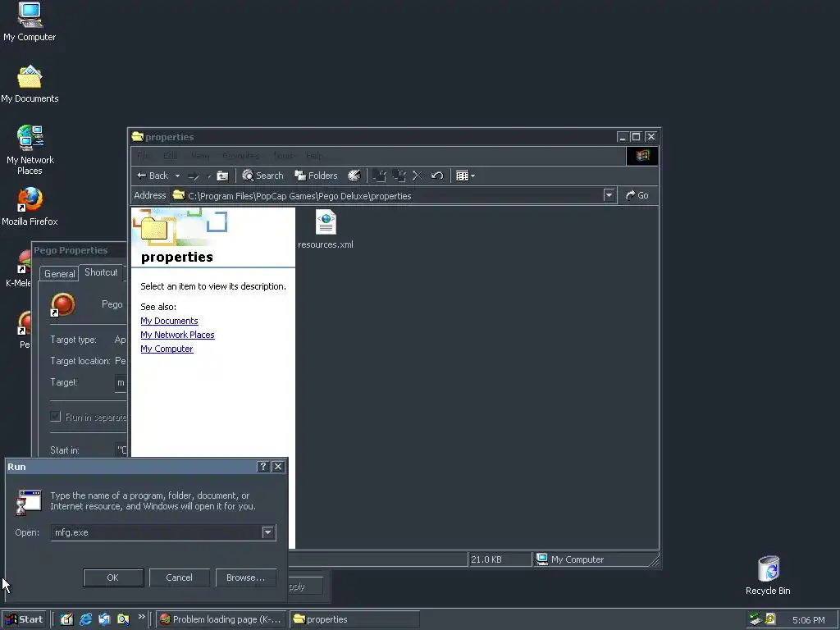Click the Pego shortcut icon in Properties
Image resolution: width=840 pixels, height=630 pixels.
pyautogui.click(x=62, y=304)
